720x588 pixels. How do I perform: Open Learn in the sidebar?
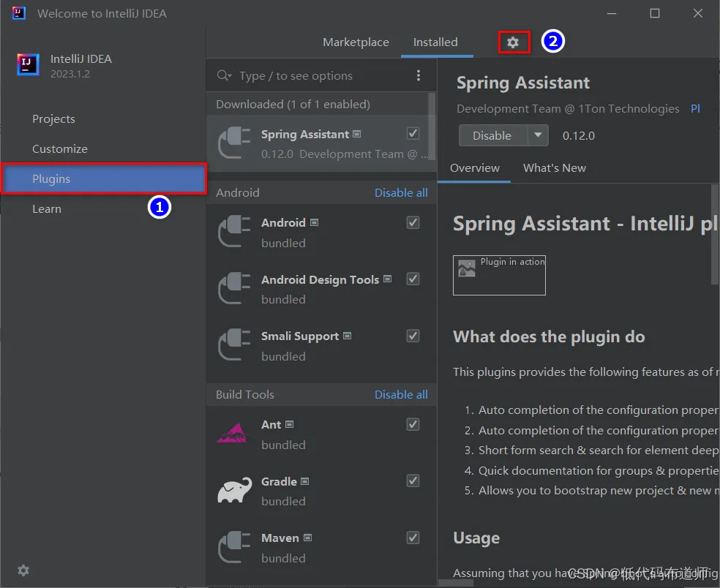tap(46, 209)
